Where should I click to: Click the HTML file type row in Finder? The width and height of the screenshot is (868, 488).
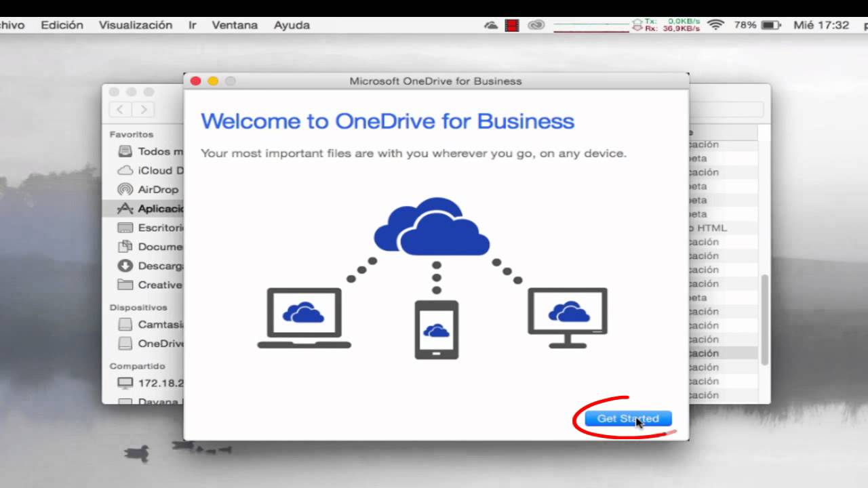pos(724,228)
